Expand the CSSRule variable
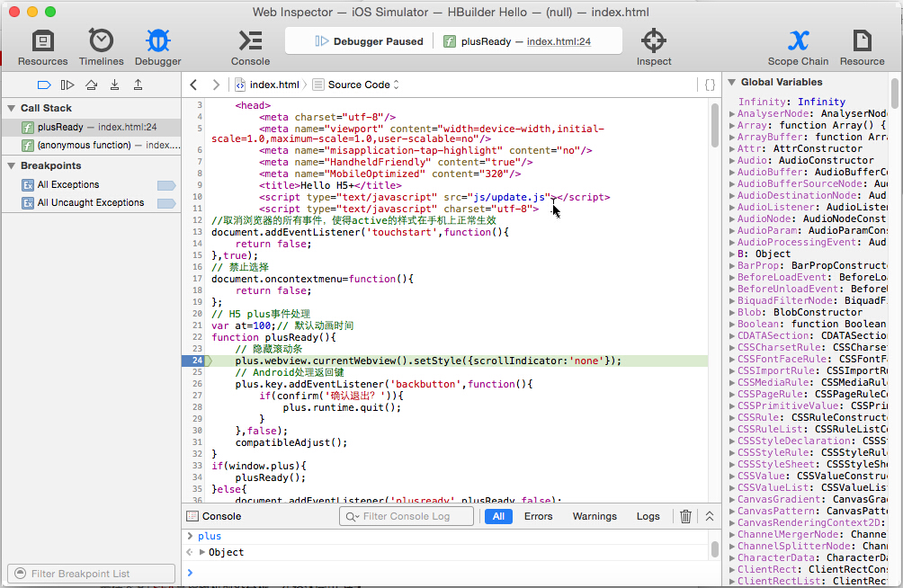903x588 pixels. point(732,417)
